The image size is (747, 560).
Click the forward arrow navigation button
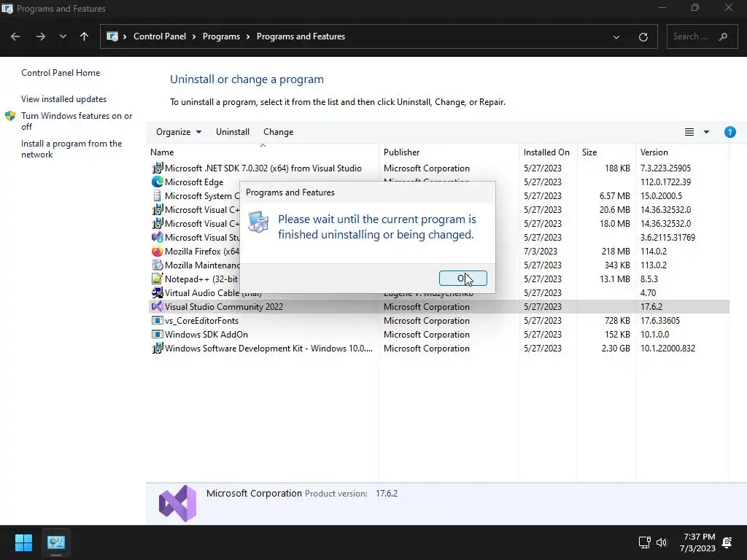pyautogui.click(x=41, y=36)
